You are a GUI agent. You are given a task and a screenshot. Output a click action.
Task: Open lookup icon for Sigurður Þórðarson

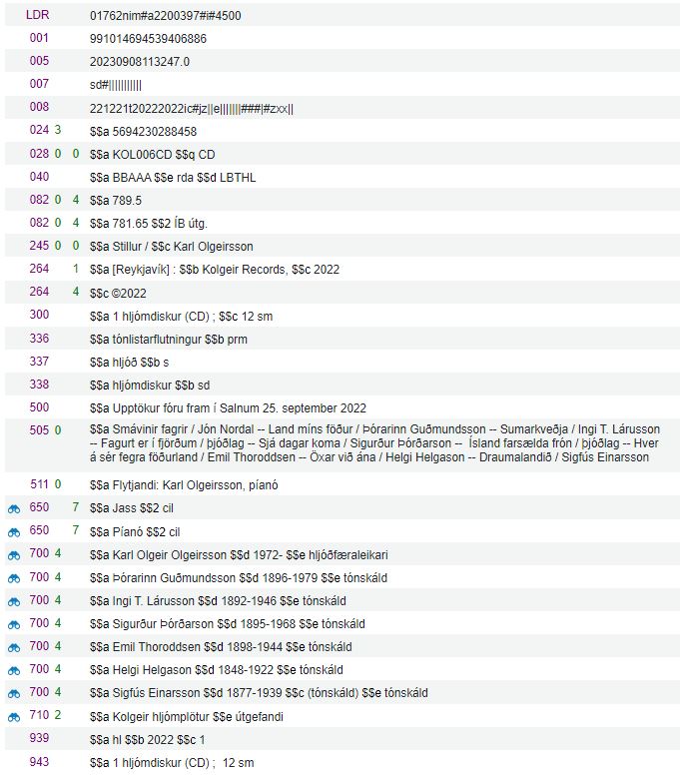(14, 624)
